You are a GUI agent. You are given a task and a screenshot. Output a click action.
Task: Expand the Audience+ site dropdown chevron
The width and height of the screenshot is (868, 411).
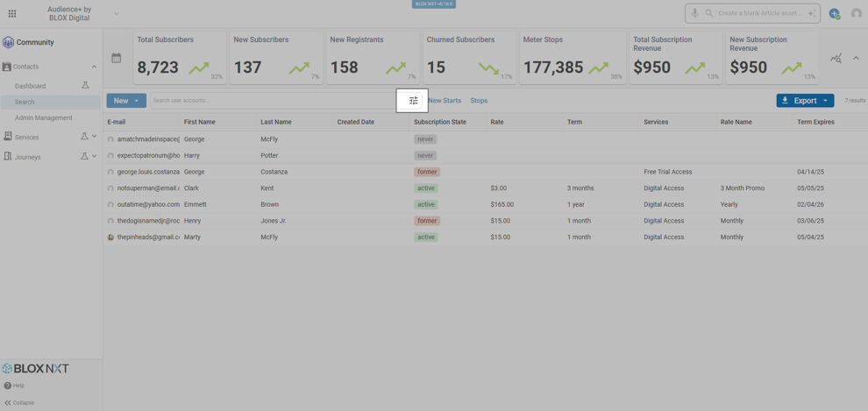pos(117,13)
